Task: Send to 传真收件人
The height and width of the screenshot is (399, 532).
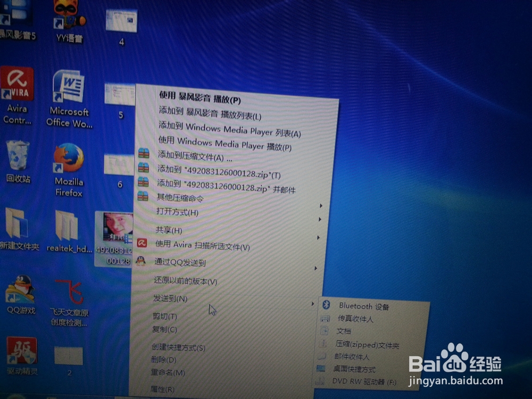Action: (355, 319)
